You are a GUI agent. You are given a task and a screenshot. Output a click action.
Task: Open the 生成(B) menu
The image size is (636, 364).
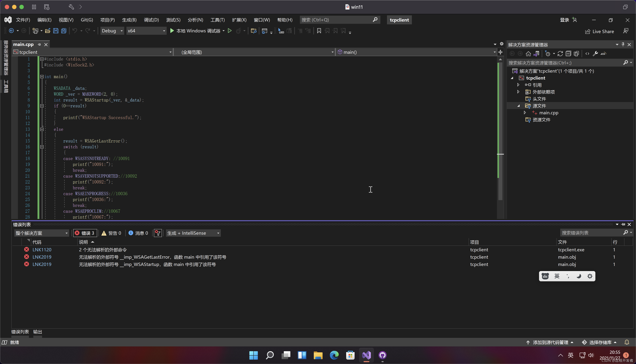point(129,20)
